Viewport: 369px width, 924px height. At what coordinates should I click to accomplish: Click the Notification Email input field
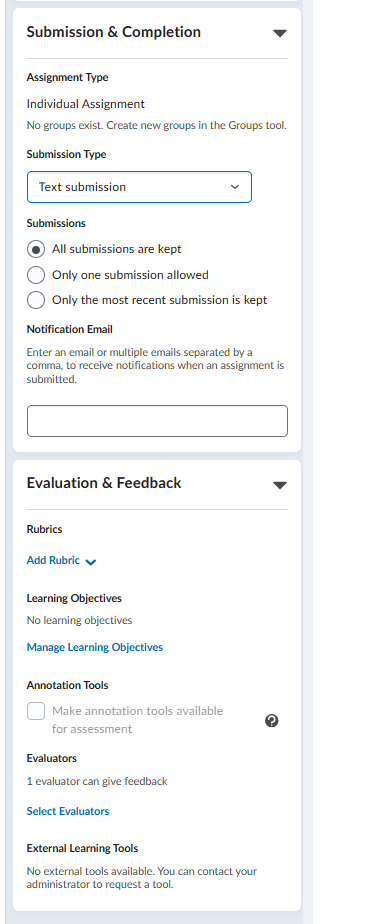157,421
